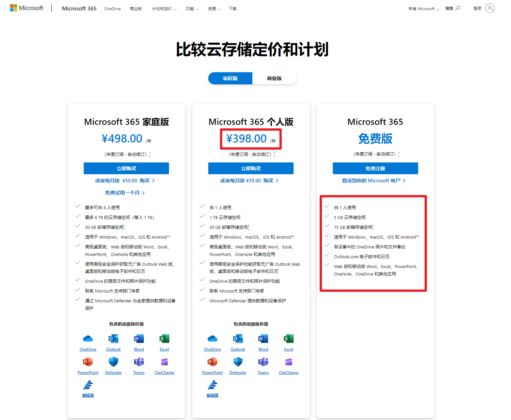
Task: Open Word icon in 个人版 card
Action: click(x=263, y=339)
